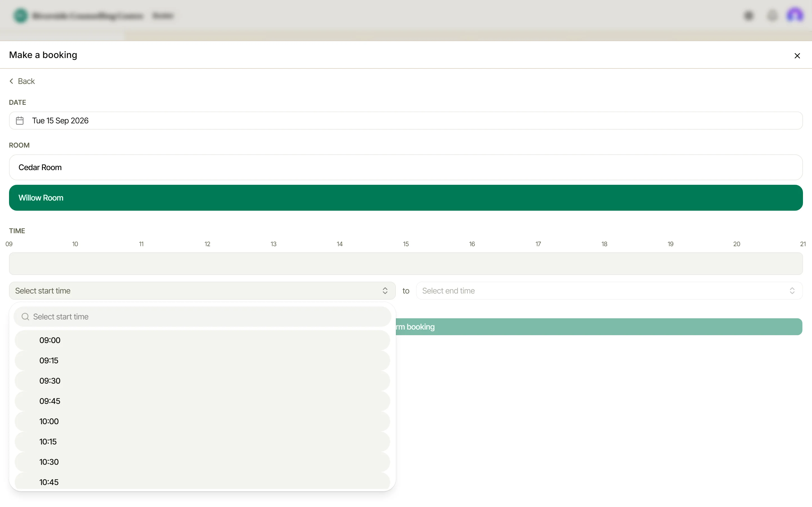Click the green organization logo icon
Viewport: 812px width, 507px height.
tap(21, 15)
